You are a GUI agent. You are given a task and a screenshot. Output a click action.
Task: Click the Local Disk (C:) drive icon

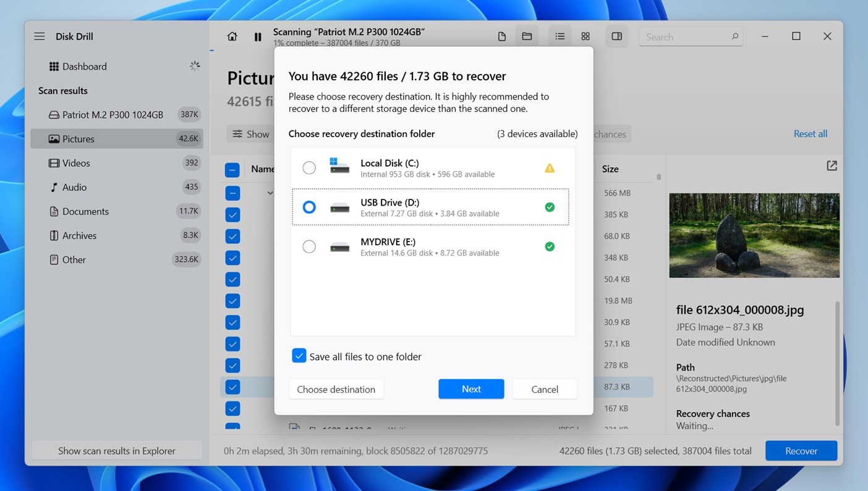coord(339,165)
